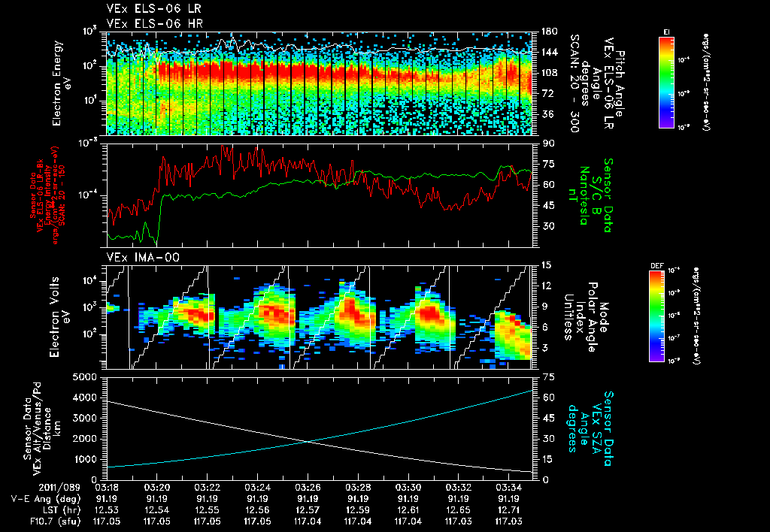Select the 03:18 time tick label
Viewport: 770px width, 532px height.
pyautogui.click(x=107, y=488)
